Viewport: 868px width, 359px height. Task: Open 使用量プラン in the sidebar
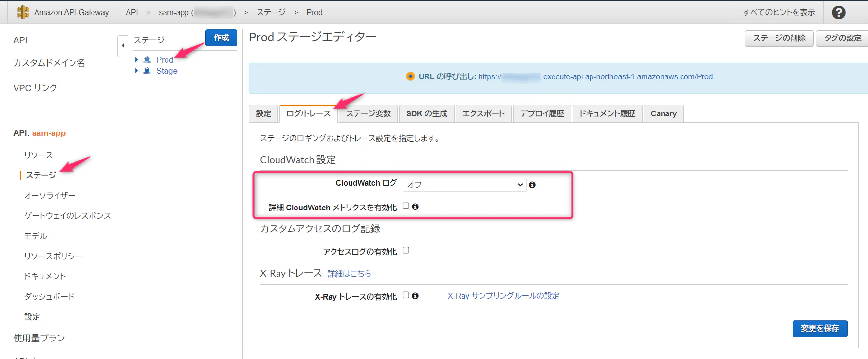[39, 338]
